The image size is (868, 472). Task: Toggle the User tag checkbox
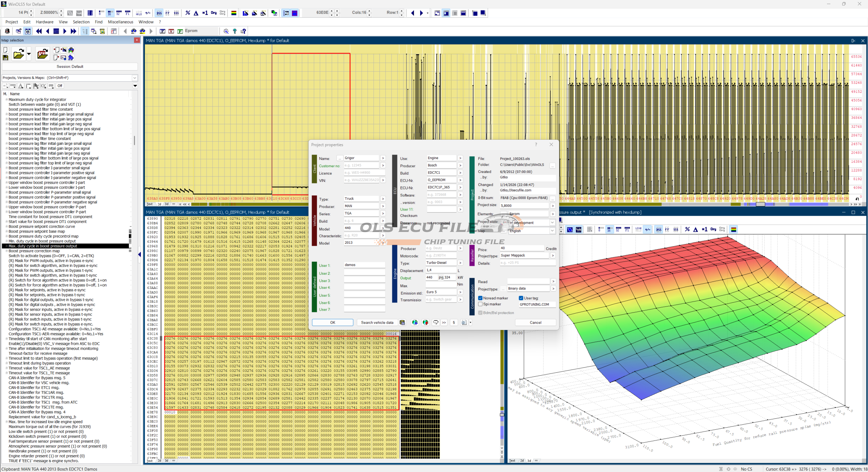[521, 298]
